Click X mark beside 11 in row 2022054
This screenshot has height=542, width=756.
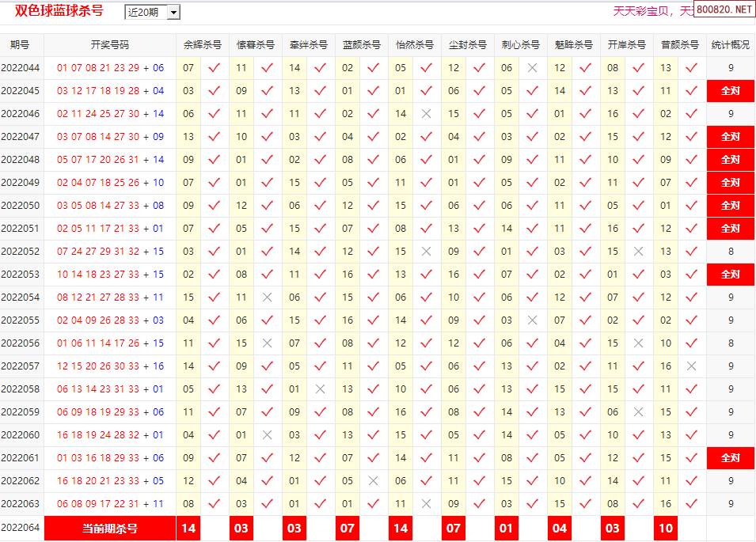[x=267, y=298]
